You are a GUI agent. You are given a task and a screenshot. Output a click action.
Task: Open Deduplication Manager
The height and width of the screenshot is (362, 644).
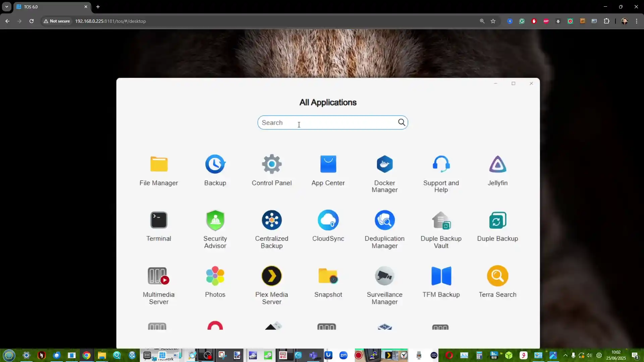(384, 220)
